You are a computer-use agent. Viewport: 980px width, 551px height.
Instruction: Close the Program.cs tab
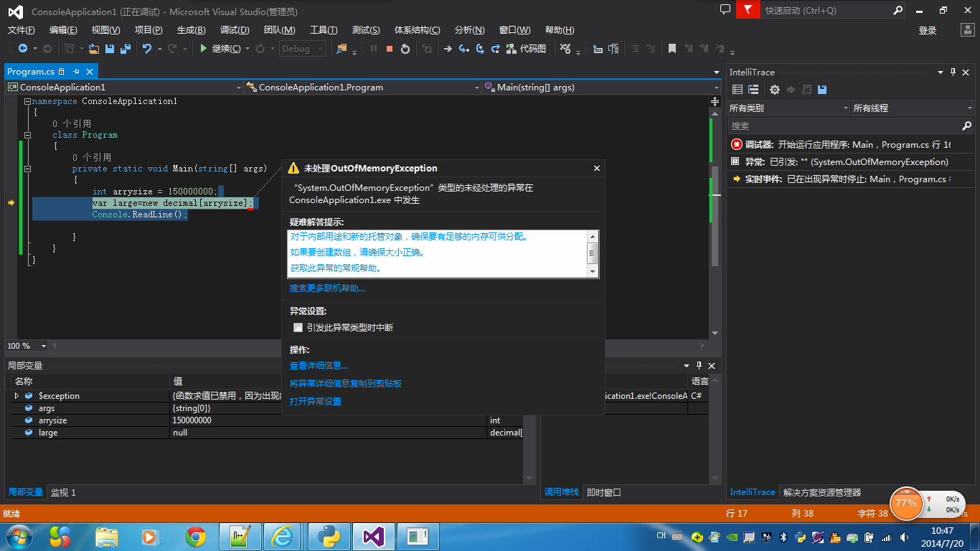pos(90,72)
